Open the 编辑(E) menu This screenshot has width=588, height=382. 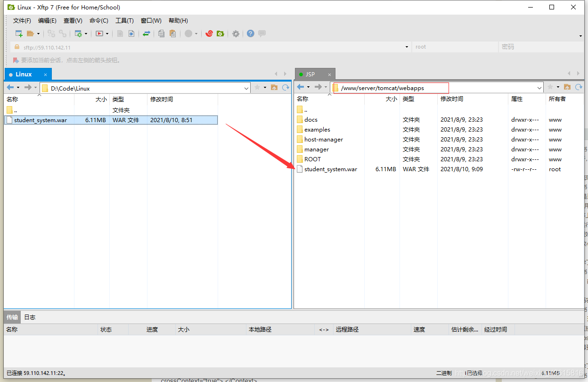pos(47,21)
